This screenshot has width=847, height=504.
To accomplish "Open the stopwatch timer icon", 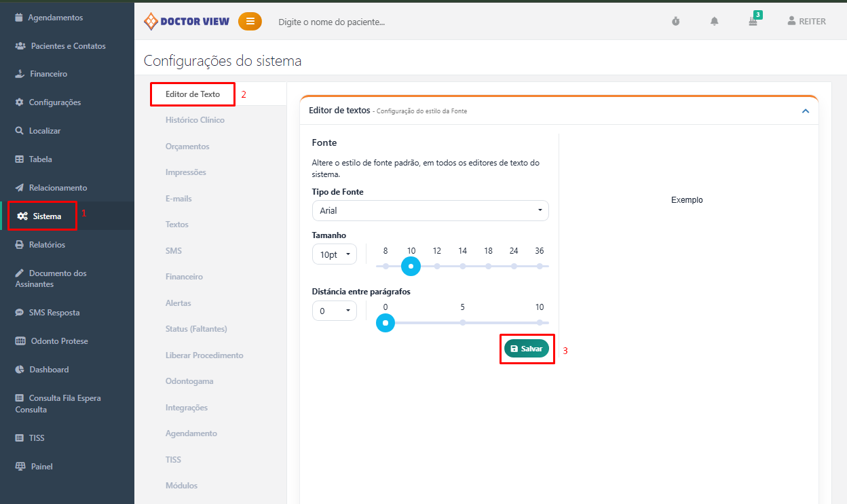I will [675, 22].
